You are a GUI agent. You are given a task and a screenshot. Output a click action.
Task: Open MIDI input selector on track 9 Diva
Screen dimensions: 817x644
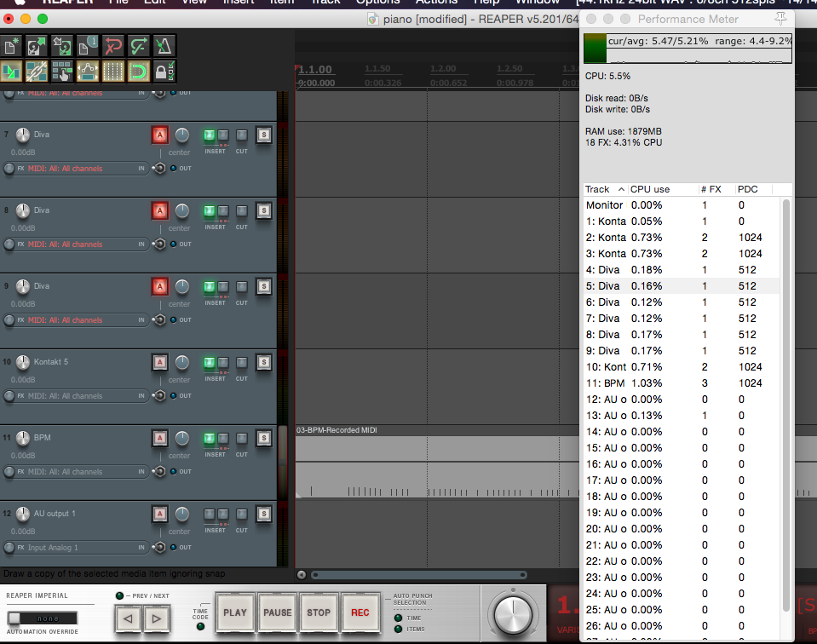point(65,320)
